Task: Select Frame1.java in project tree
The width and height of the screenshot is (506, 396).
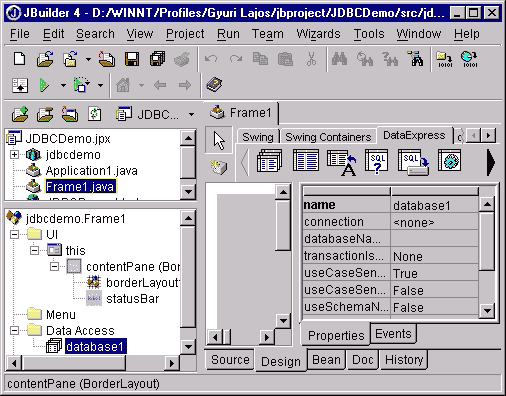Action: [80, 187]
